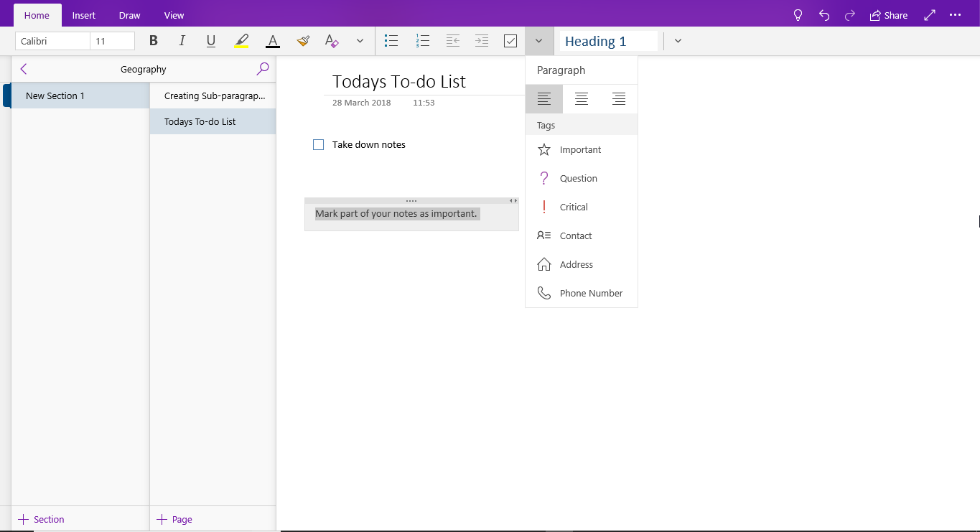Open the lightbulb Tell Me help
This screenshot has height=532, width=980.
[798, 15]
